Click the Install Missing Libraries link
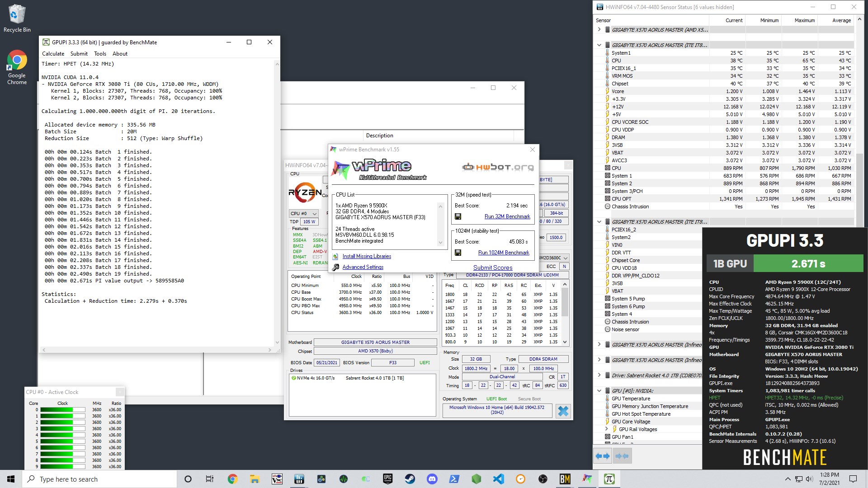 point(367,256)
